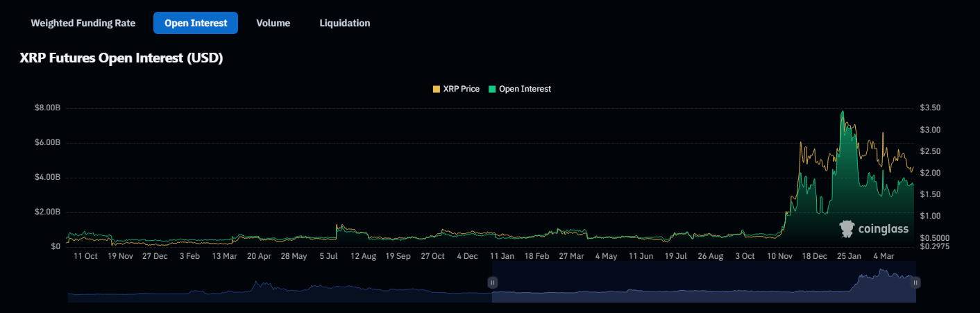Viewport: 980px width, 313px height.
Task: Click the 3 Oct date label
Action: tap(745, 256)
